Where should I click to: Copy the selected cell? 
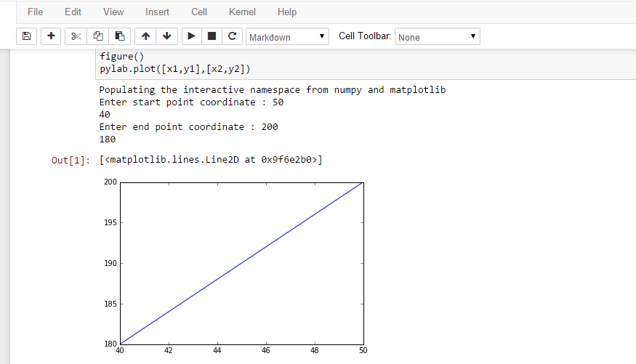pyautogui.click(x=98, y=36)
